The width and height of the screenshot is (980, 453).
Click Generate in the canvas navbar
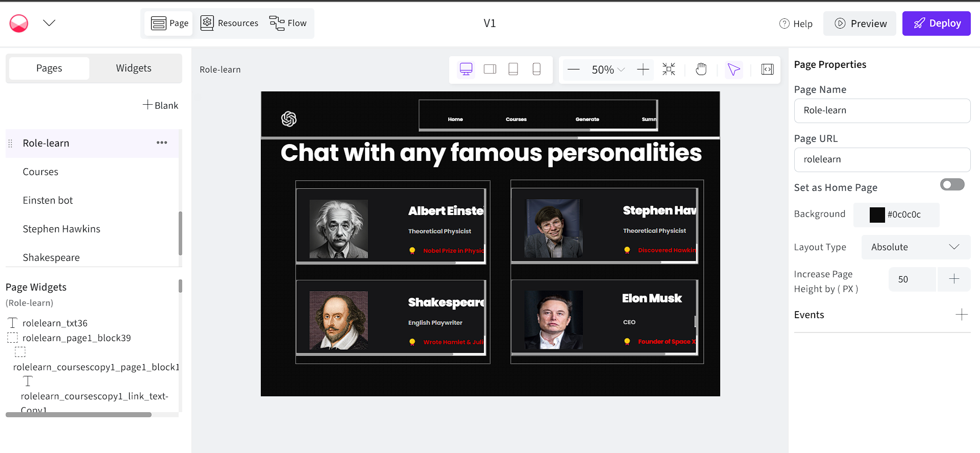pyautogui.click(x=587, y=119)
